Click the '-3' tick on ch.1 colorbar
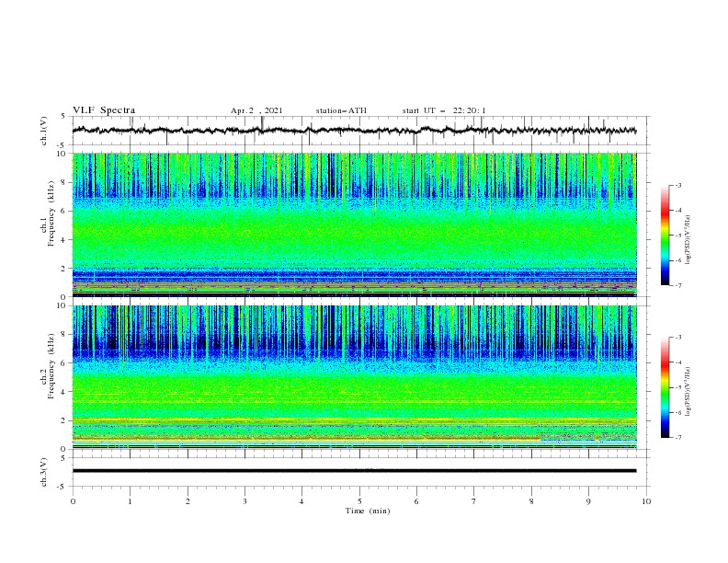 [677, 185]
